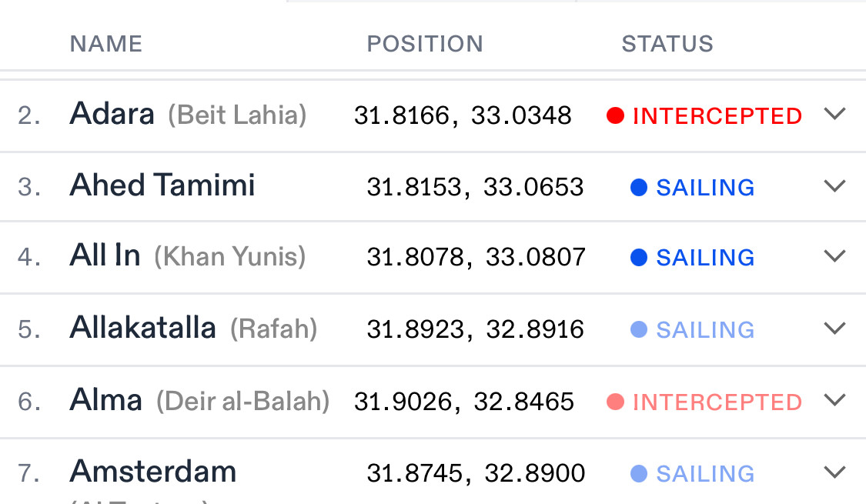
Task: Open the Ahed Tamimi vessel entry
Action: tap(162, 185)
